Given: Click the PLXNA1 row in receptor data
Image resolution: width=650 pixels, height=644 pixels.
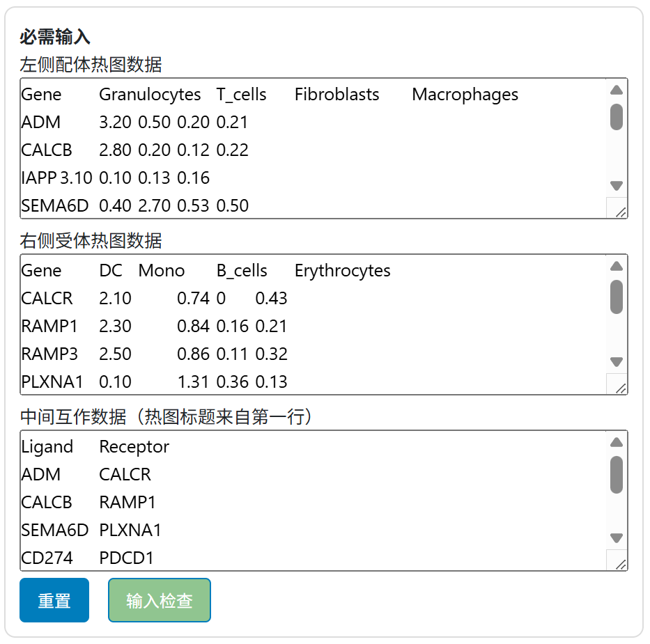Looking at the screenshot, I should (154, 382).
